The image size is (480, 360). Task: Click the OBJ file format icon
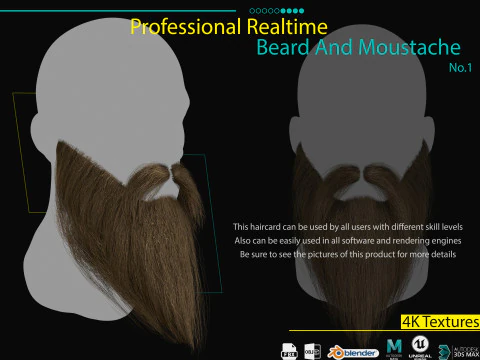312,352
